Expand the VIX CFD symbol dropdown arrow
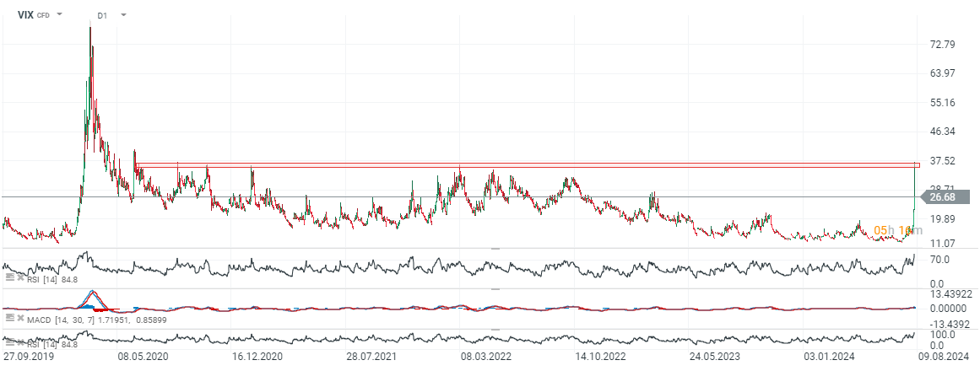Image resolution: width=980 pixels, height=371 pixels. 59,15
